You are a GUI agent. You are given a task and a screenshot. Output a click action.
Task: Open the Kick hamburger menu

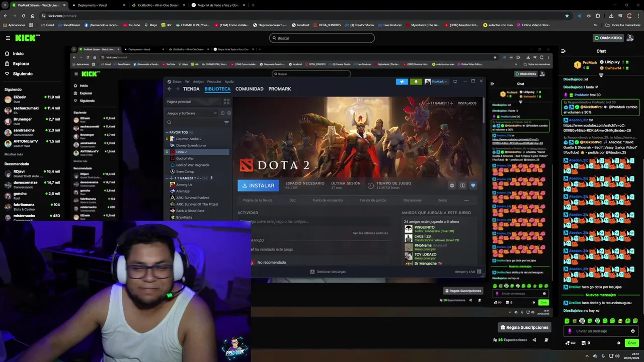click(x=8, y=38)
